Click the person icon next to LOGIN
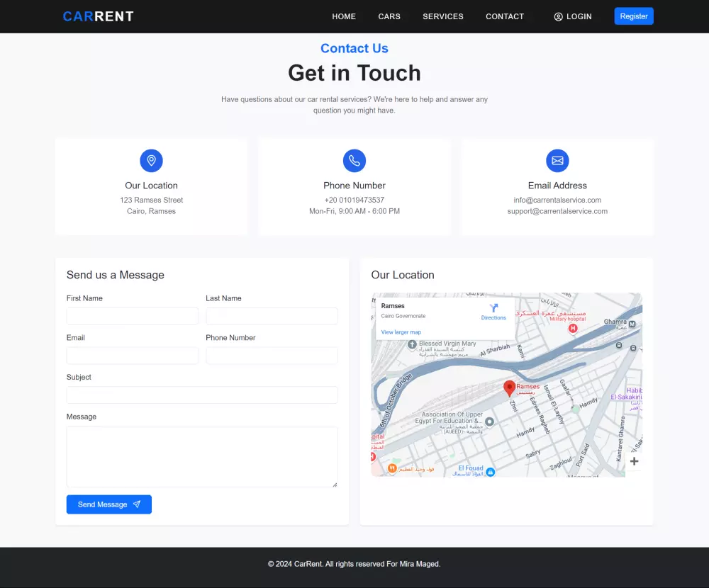Viewport: 709px width, 588px height. click(x=559, y=16)
